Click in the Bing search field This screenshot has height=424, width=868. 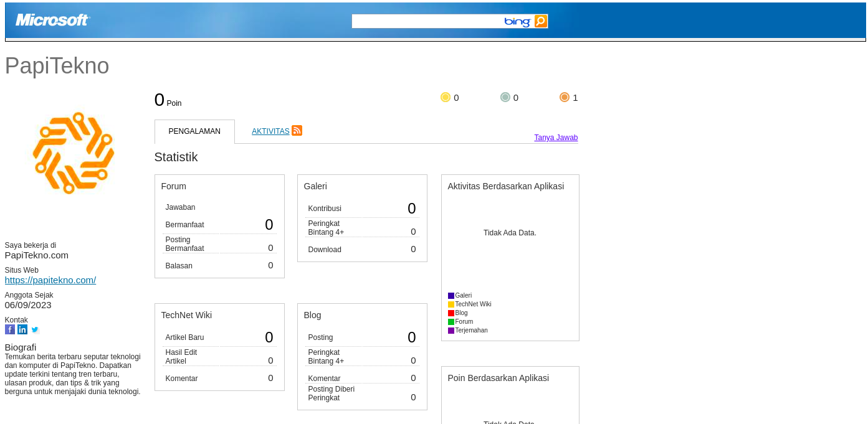point(427,21)
